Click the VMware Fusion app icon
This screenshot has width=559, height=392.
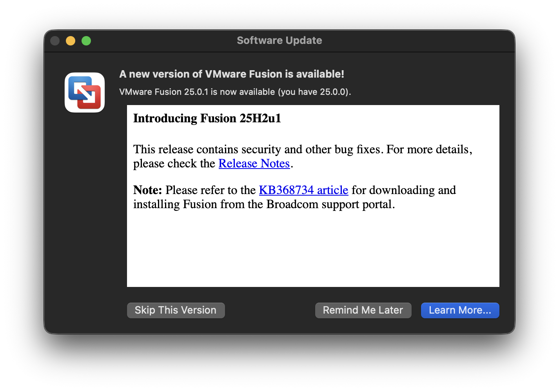click(x=85, y=93)
